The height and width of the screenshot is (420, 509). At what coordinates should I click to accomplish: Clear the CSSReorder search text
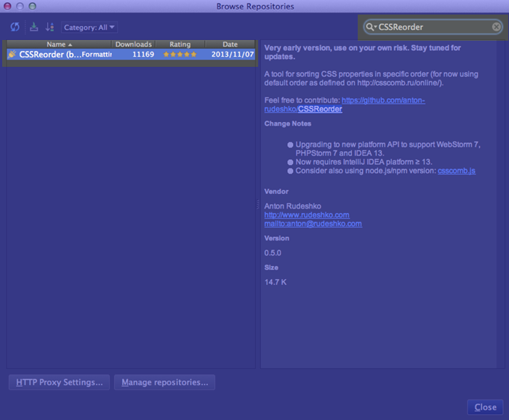pos(496,27)
